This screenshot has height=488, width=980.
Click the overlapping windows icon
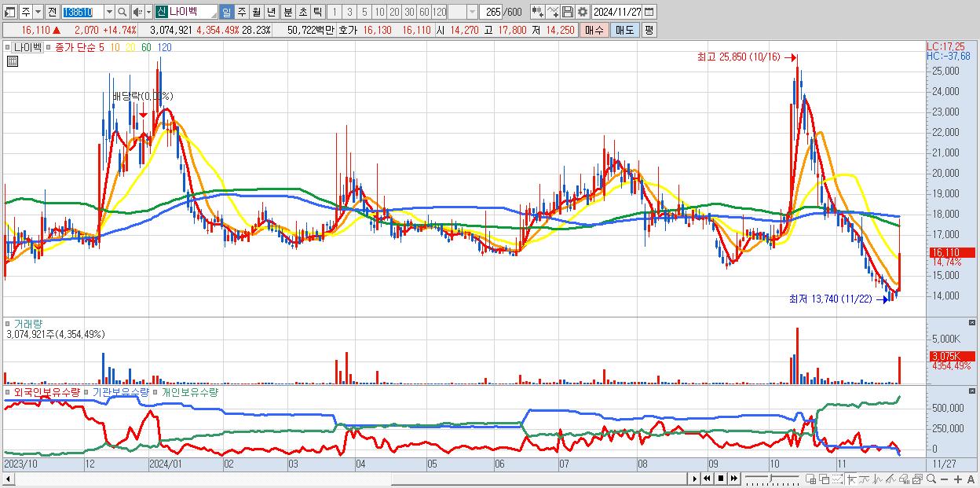(824, 479)
